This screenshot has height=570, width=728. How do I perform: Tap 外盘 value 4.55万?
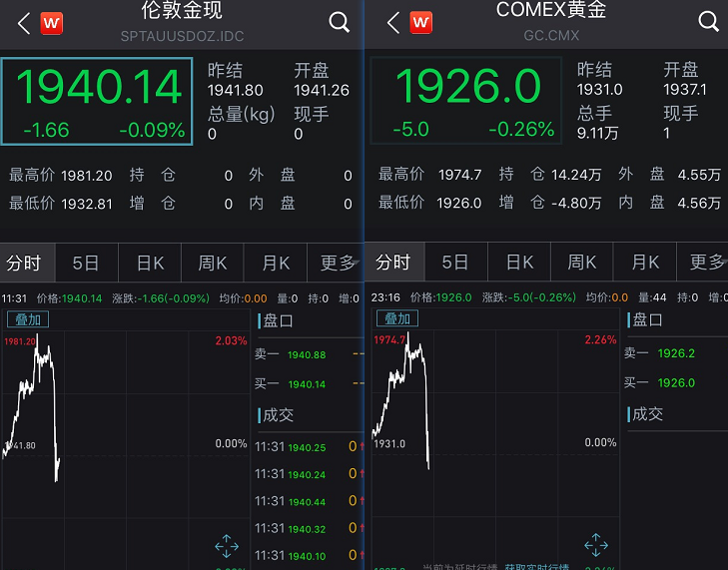click(x=699, y=175)
